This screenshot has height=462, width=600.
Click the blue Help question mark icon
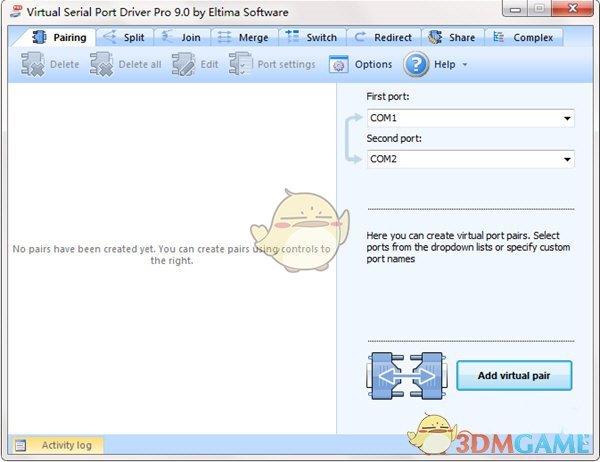(416, 64)
